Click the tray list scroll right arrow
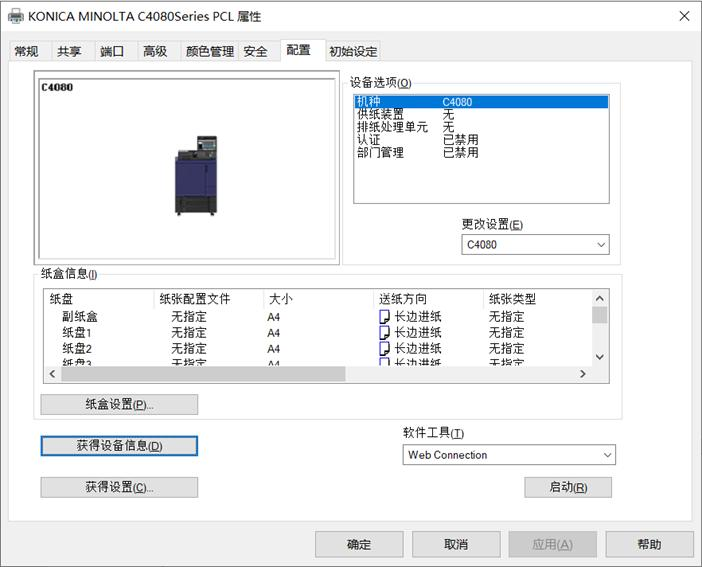 tap(582, 374)
